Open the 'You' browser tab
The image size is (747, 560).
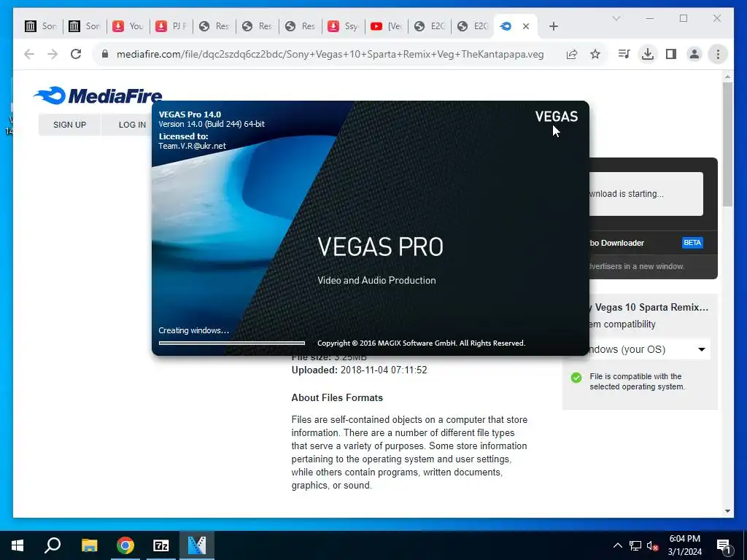(x=128, y=26)
